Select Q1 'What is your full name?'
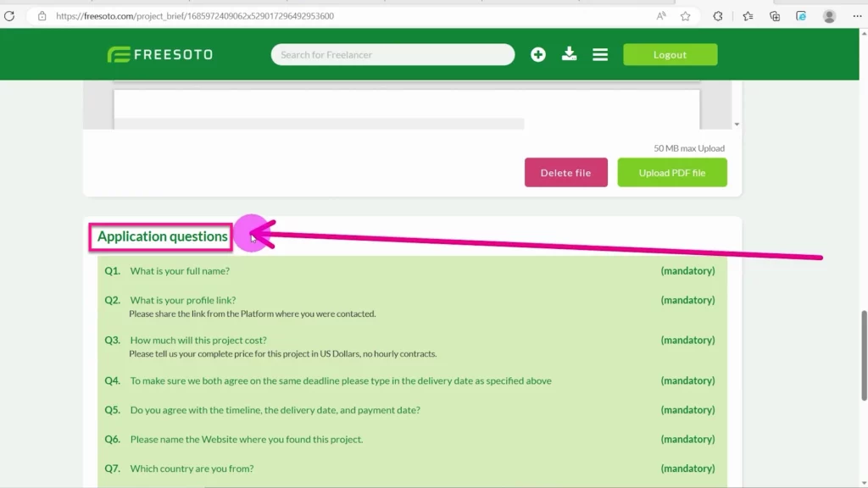This screenshot has height=488, width=868. point(180,270)
